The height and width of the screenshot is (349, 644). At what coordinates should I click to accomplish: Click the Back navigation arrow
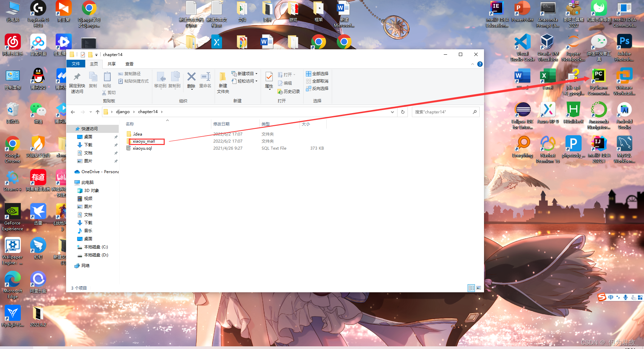tap(73, 112)
